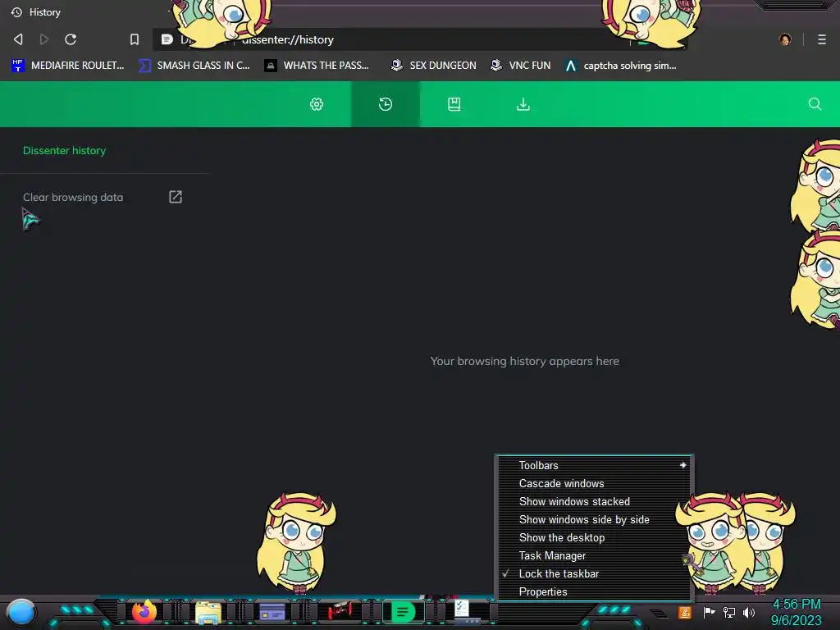The height and width of the screenshot is (630, 840).
Task: Open the purple window app in taskbar
Action: [272, 611]
